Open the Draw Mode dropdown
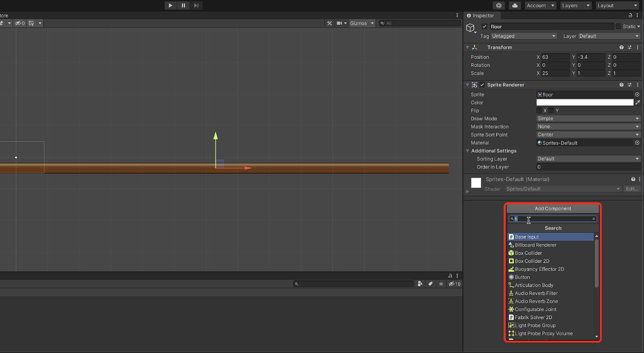Image resolution: width=644 pixels, height=353 pixels. point(589,119)
